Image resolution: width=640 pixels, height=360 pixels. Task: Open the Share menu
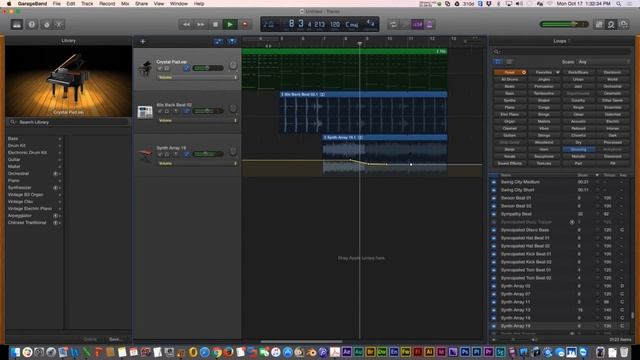[142, 4]
